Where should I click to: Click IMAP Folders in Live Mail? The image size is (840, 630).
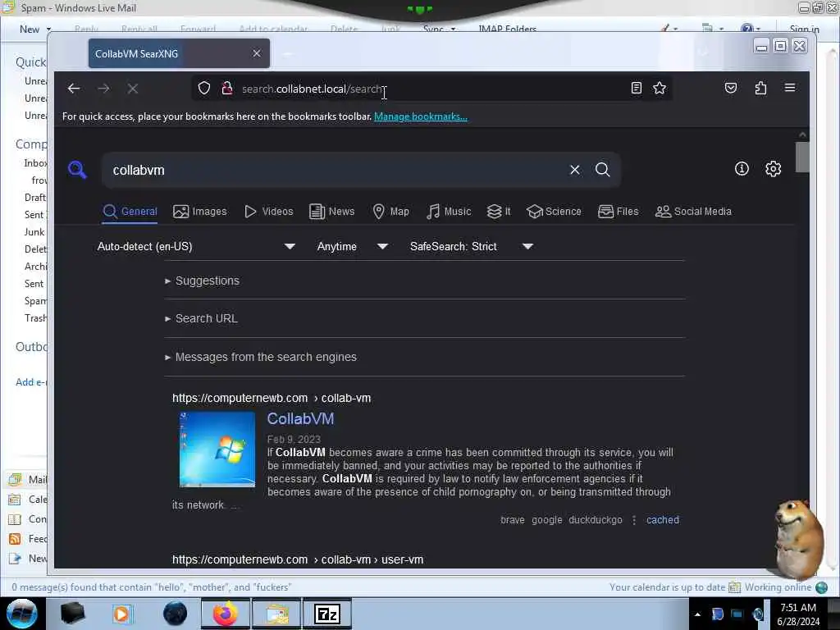point(507,29)
